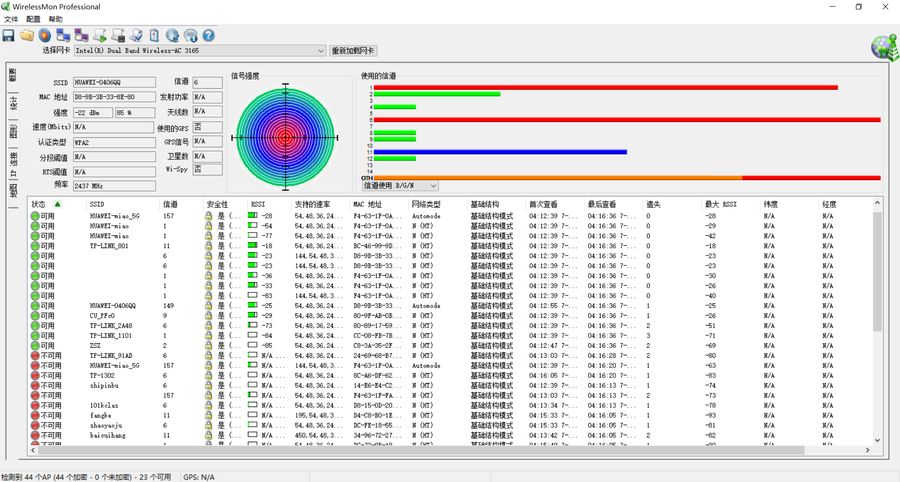The height and width of the screenshot is (482, 900).
Task: Click the clipboard document toolbar icon
Action: coord(154,36)
